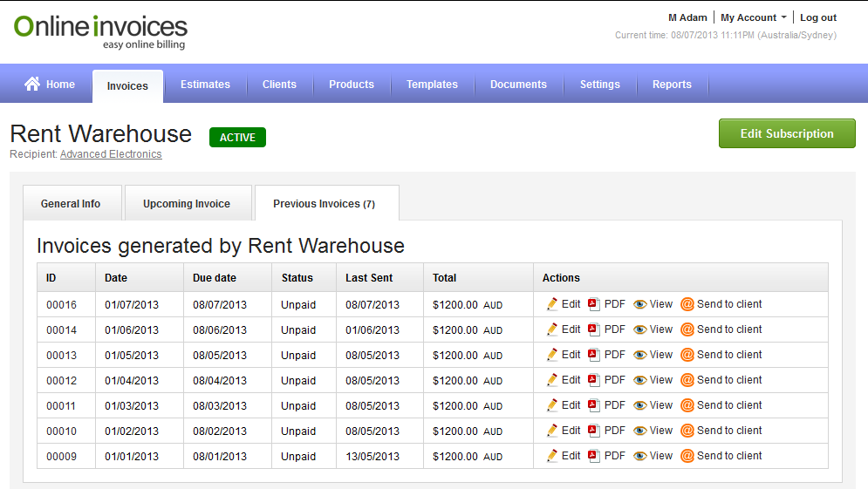Viewport: 868px width, 489px height.
Task: Click Send to client text for invoice 00014
Action: pos(729,329)
